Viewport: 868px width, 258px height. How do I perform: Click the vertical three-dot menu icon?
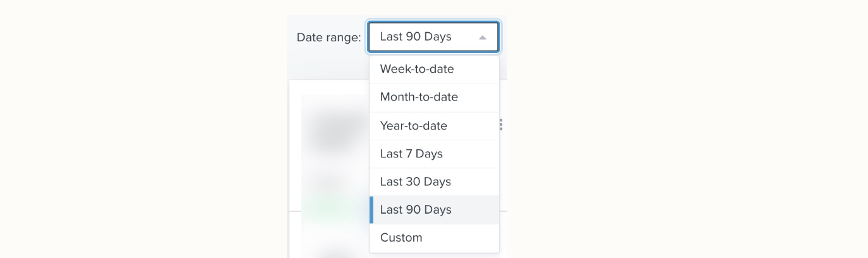[x=501, y=125]
